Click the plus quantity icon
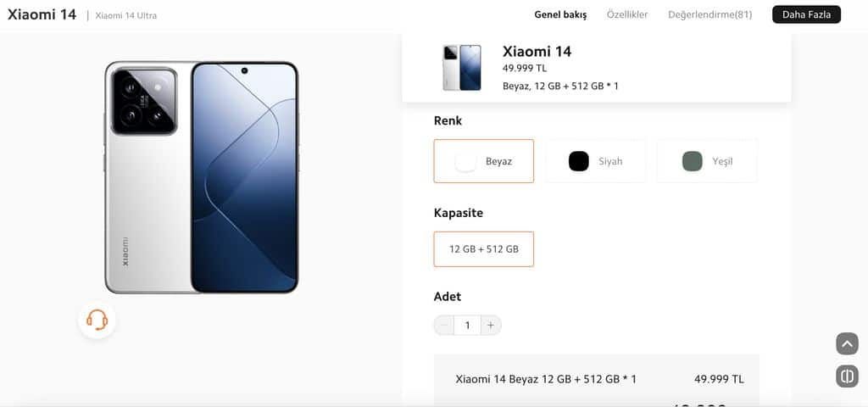 [x=491, y=325]
